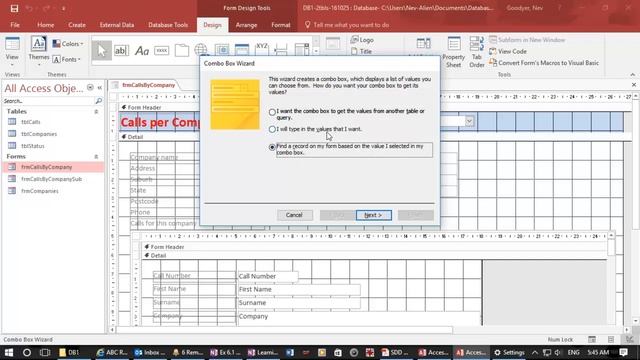Open the Property Sheet

(x=453, y=52)
